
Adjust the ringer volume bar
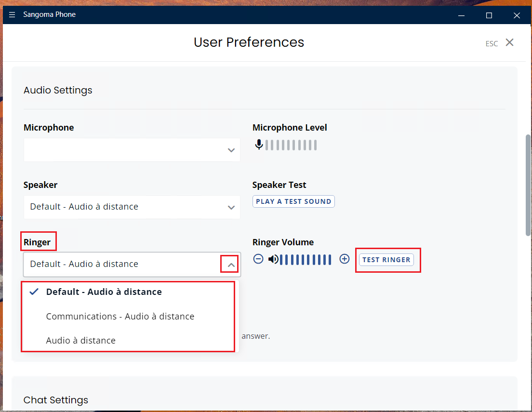pyautogui.click(x=306, y=260)
